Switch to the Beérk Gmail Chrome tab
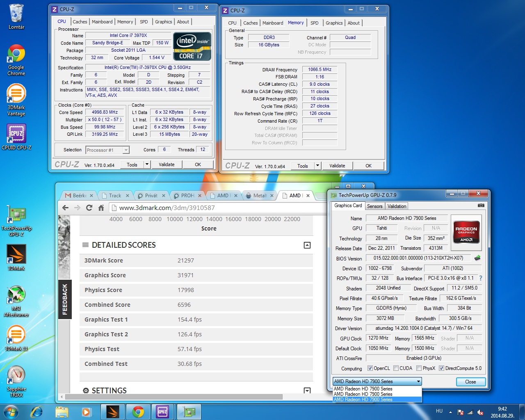Image resolution: width=525 pixels, height=420 pixels. pos(79,196)
